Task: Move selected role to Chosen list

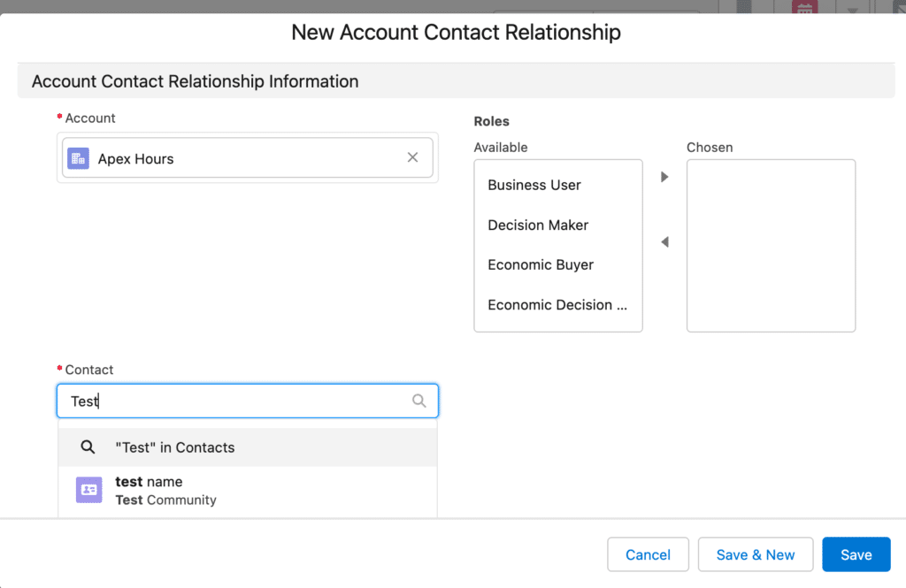Action: 664,177
